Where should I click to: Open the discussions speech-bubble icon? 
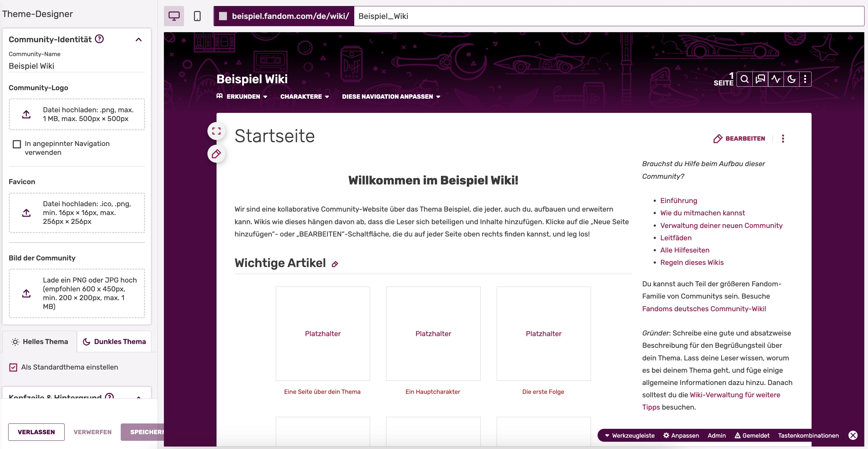[x=760, y=79]
